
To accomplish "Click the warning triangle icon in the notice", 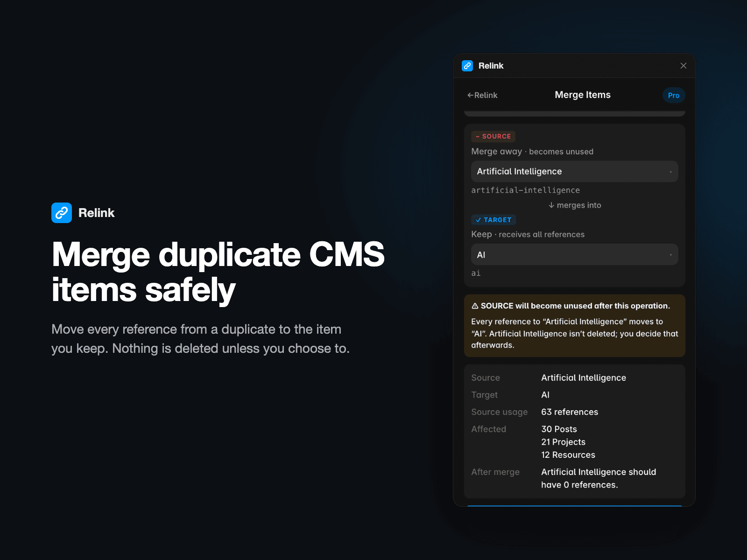I will [x=475, y=306].
